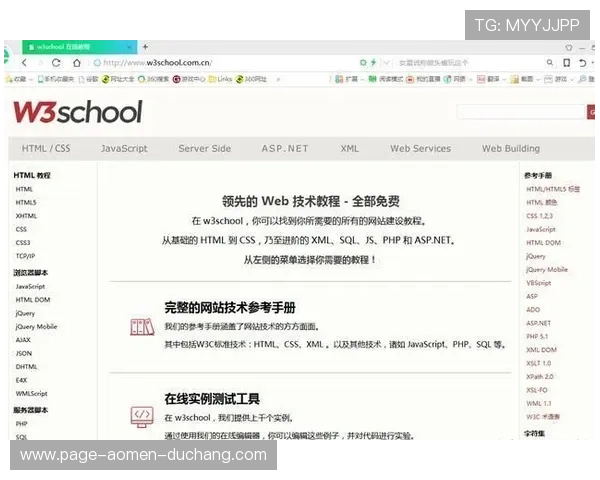Open the 网银 toolbar dropdown
The height and width of the screenshot is (480, 600).
point(457,79)
